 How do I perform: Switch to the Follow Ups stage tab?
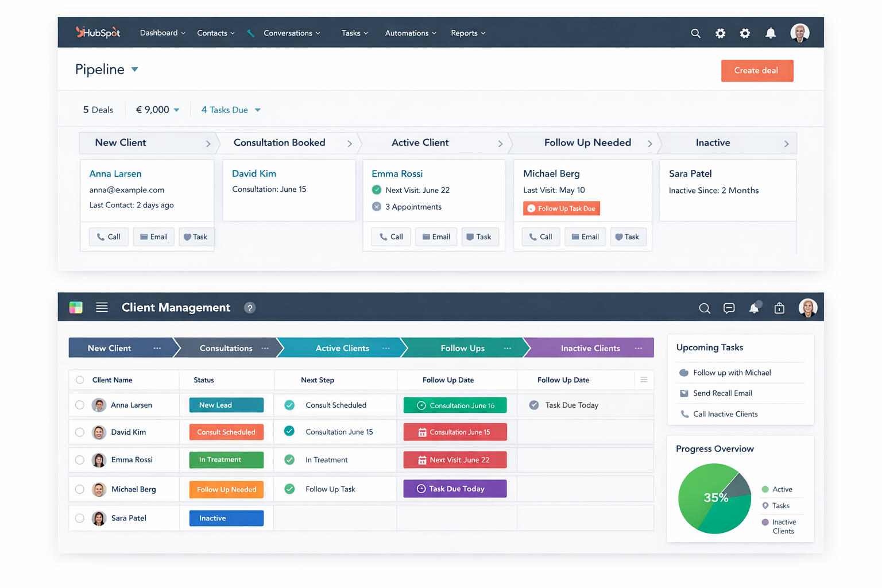point(462,348)
